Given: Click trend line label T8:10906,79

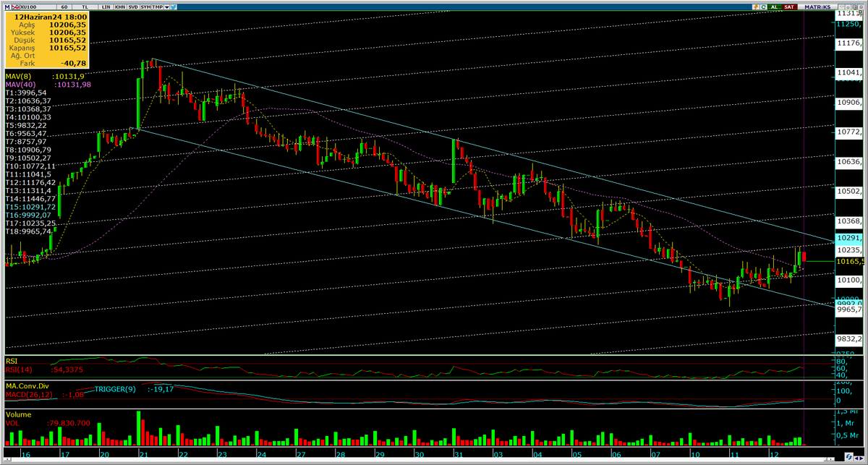Looking at the screenshot, I should pyautogui.click(x=28, y=150).
